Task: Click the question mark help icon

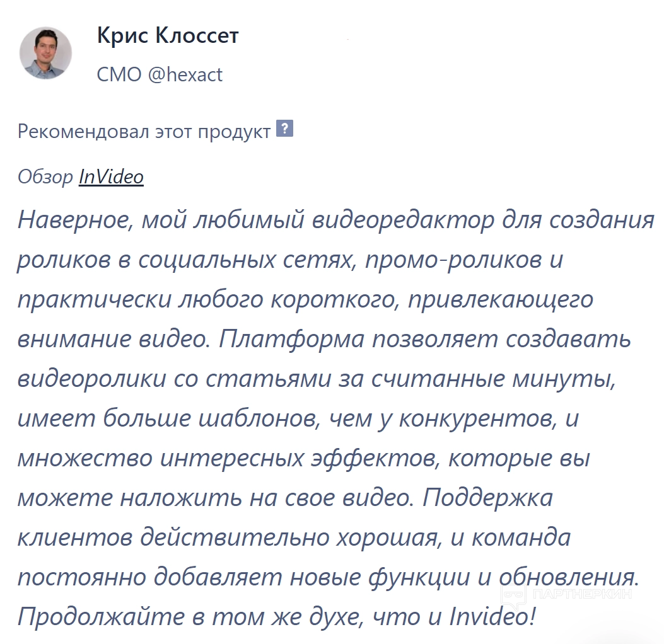Action: (285, 130)
